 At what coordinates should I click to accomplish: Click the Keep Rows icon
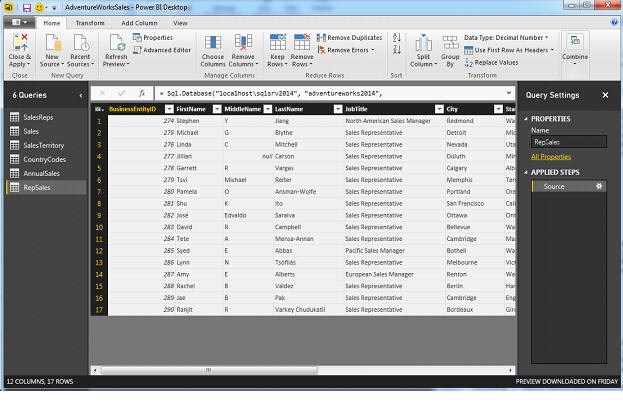277,43
